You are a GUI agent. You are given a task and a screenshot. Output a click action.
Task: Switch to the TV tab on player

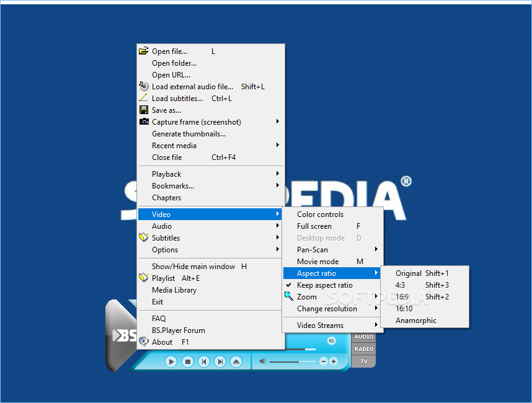pos(364,361)
